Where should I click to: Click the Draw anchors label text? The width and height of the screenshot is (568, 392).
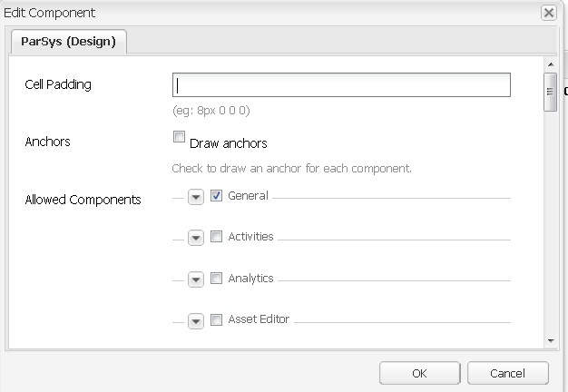pos(228,143)
